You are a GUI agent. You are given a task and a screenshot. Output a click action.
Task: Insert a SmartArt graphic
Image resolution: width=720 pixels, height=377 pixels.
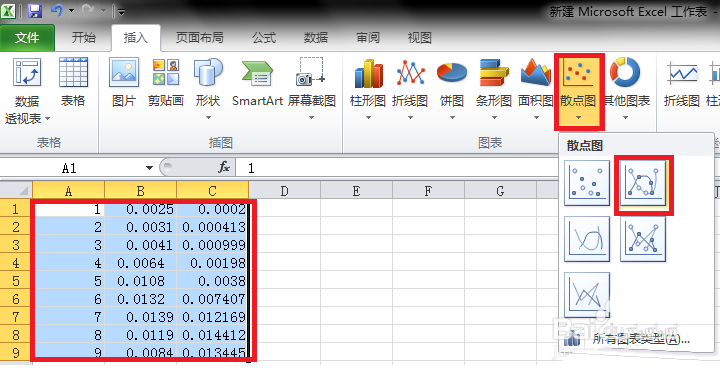(257, 82)
